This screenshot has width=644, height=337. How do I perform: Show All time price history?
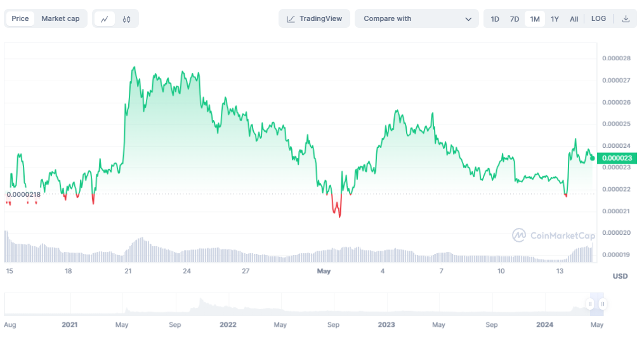click(x=574, y=19)
